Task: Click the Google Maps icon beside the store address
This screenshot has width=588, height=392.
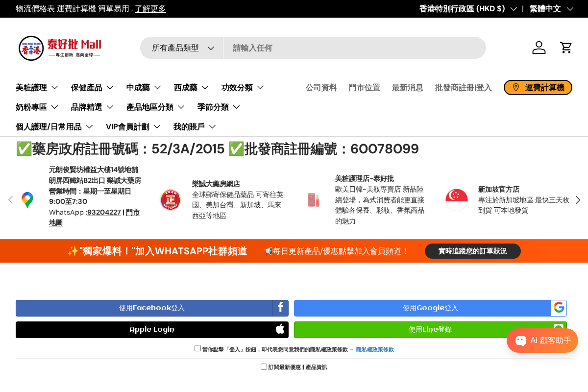Action: pos(27,199)
